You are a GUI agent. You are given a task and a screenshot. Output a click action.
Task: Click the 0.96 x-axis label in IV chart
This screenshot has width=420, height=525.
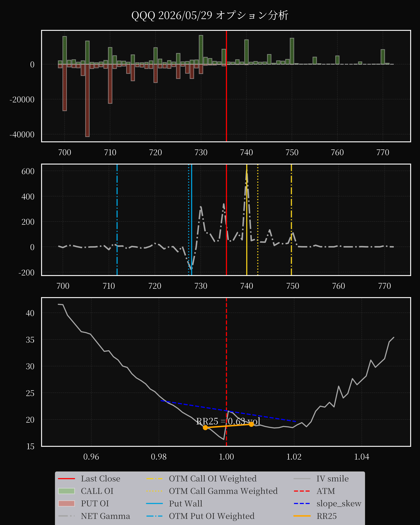[91, 457]
